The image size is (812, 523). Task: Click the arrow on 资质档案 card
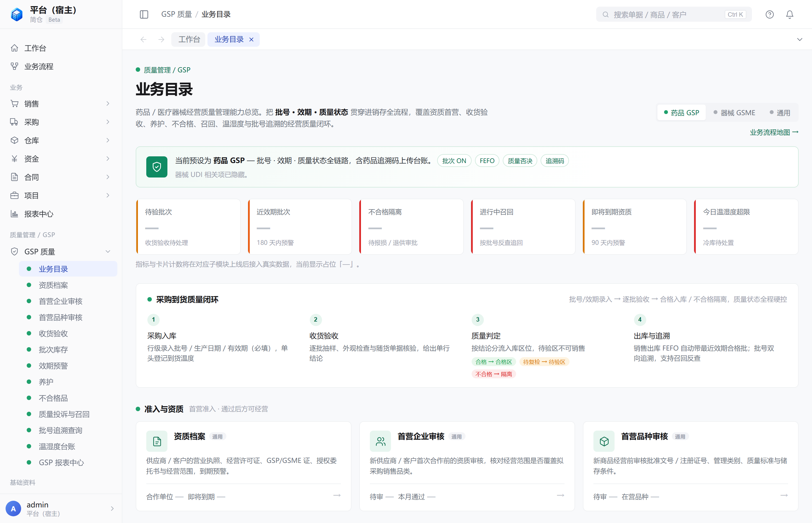coord(337,495)
